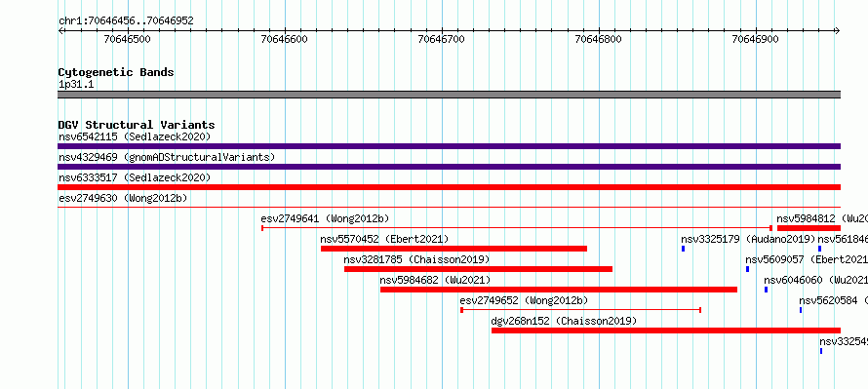Open variant nsv5984812 label
Viewport: 868px width, 389px height.
pyautogui.click(x=821, y=218)
